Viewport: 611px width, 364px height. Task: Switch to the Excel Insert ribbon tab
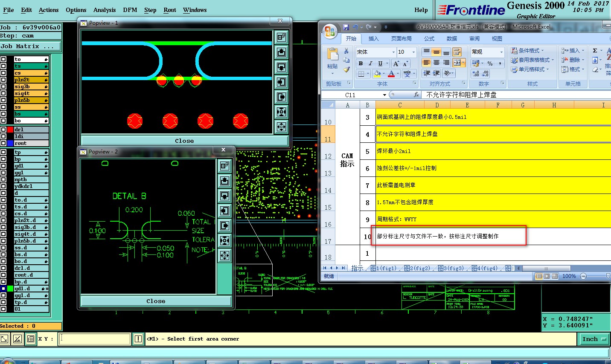[x=373, y=38]
